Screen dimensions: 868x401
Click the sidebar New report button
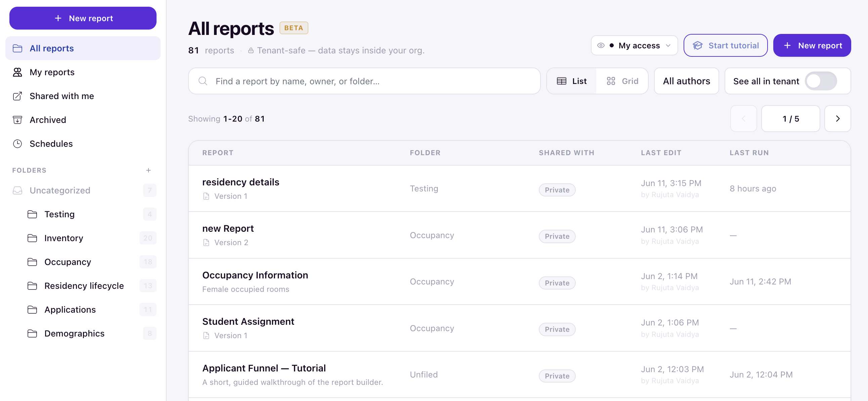[x=83, y=18]
